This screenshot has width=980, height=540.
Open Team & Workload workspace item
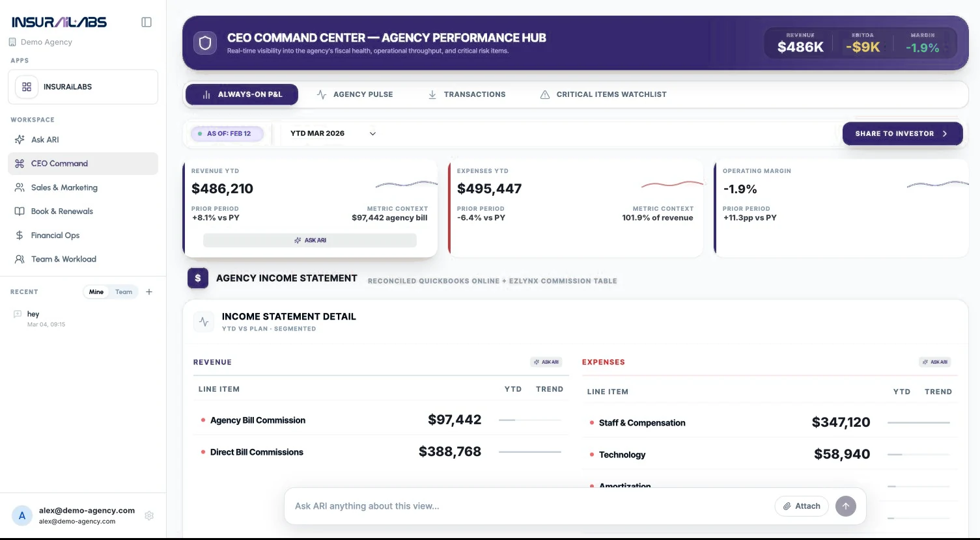83,259
